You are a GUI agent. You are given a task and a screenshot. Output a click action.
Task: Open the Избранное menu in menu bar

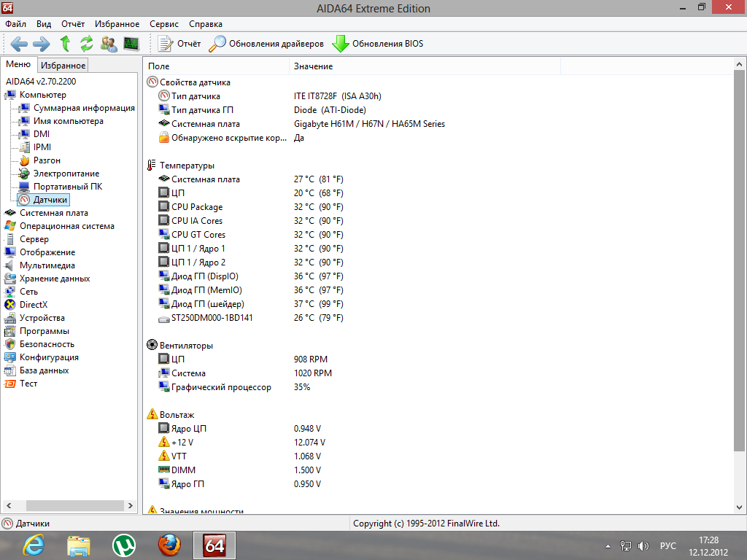point(117,24)
